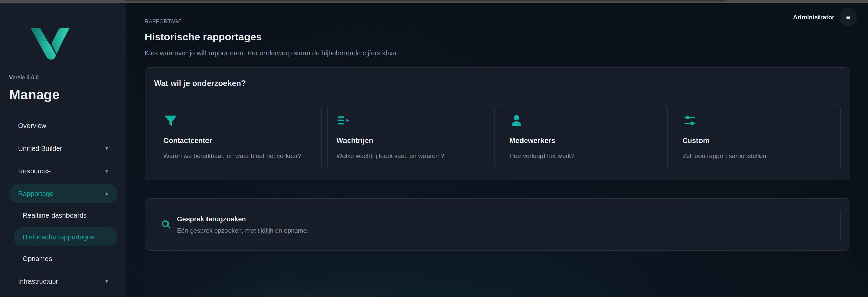This screenshot has width=868, height=297.
Task: Click 'Welke wachtrij loopt vast, en waarom?'
Action: click(390, 156)
